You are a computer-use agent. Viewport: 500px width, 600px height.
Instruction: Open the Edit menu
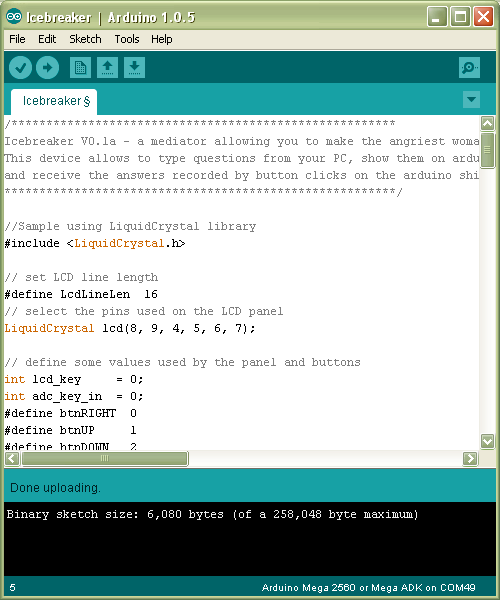click(47, 39)
